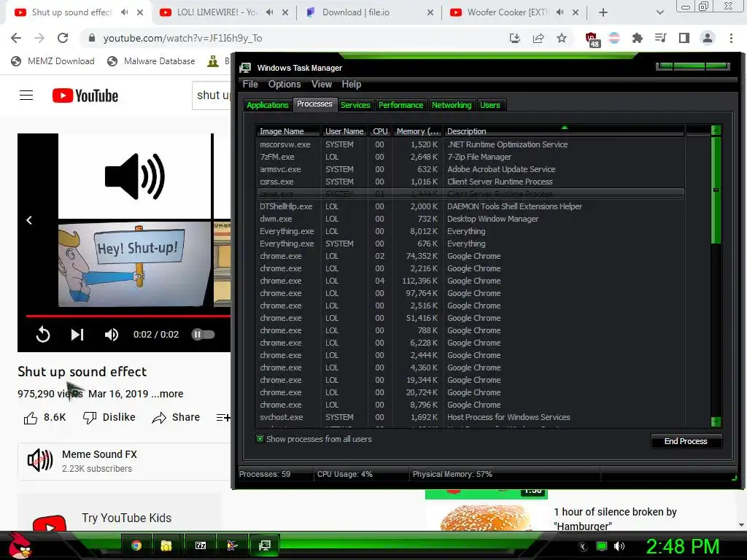Select the dwm.exe process row

(471, 219)
